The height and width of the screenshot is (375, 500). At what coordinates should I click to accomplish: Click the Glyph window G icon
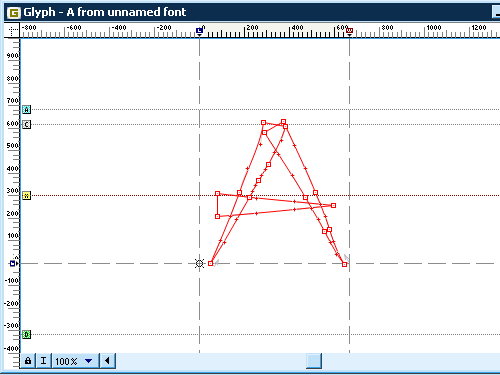point(13,13)
